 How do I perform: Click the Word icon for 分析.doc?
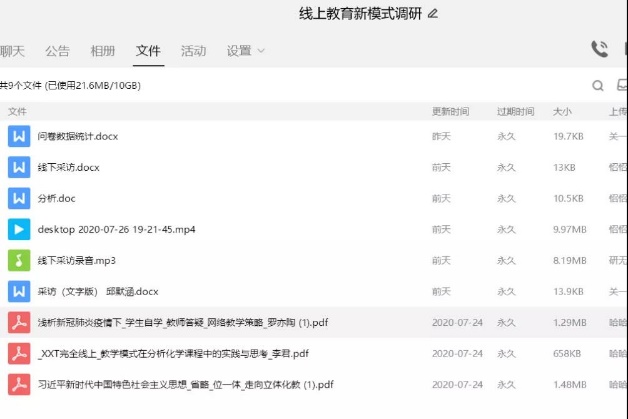[18, 198]
